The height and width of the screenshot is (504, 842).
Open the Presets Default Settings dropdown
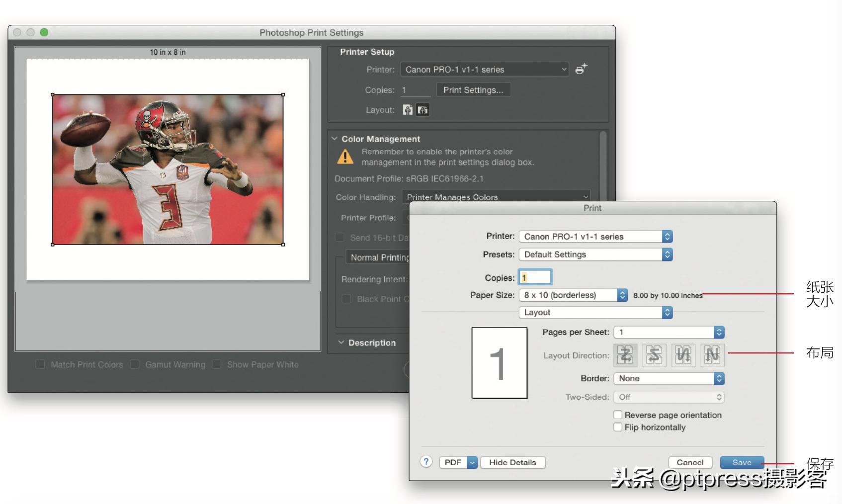click(595, 254)
